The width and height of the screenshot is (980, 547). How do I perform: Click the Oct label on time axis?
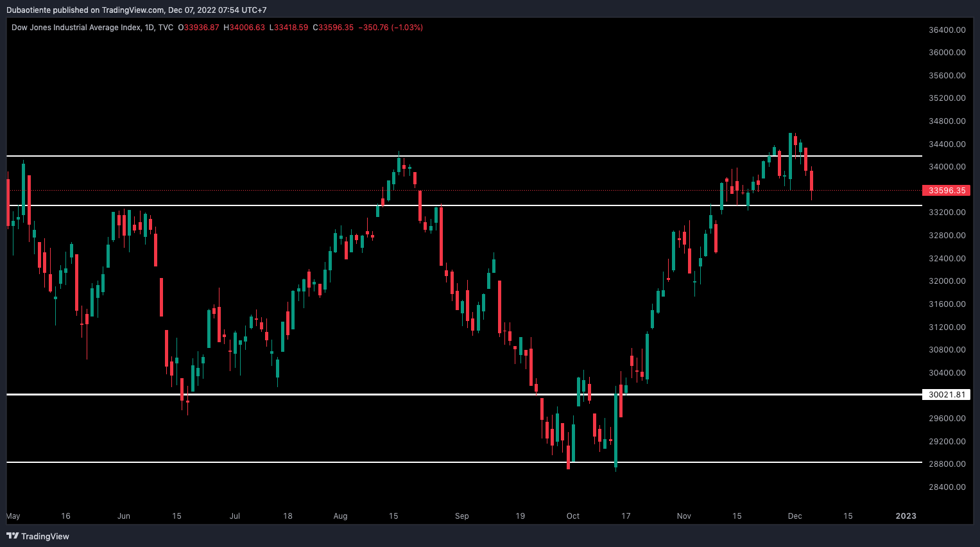[573, 516]
